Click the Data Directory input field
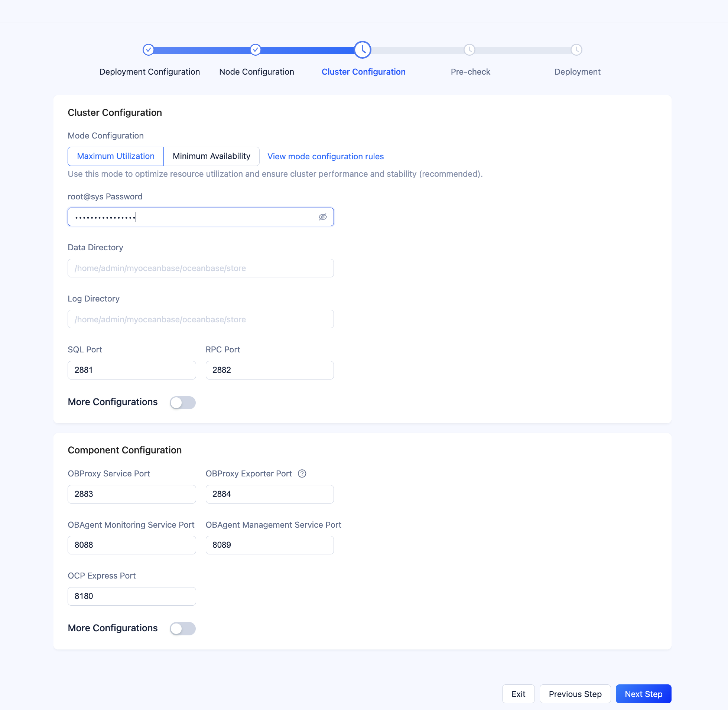 tap(201, 268)
